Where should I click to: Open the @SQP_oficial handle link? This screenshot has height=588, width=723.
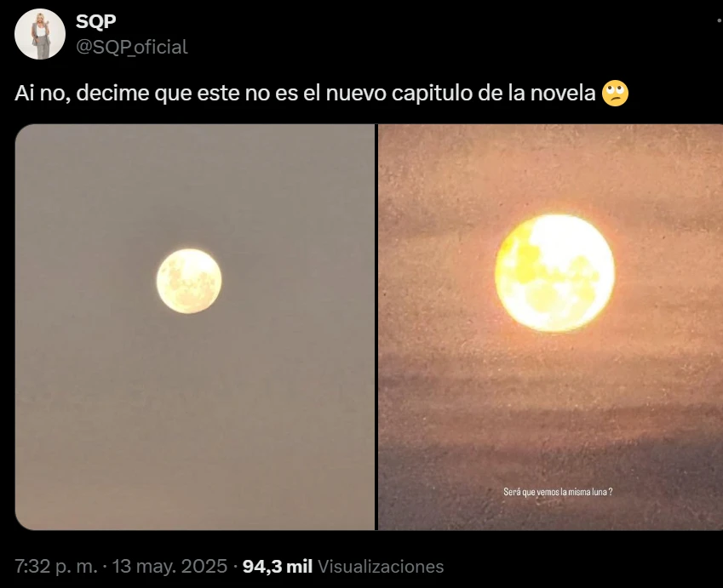point(132,47)
